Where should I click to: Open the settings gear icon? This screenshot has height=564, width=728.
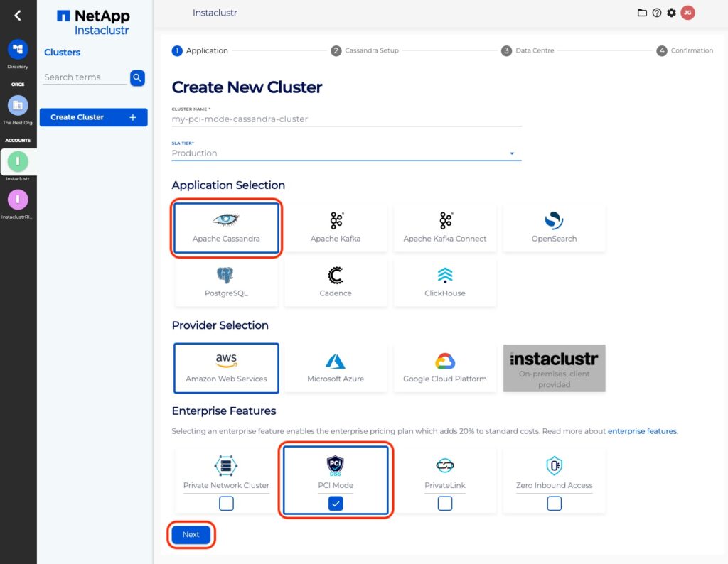click(671, 13)
